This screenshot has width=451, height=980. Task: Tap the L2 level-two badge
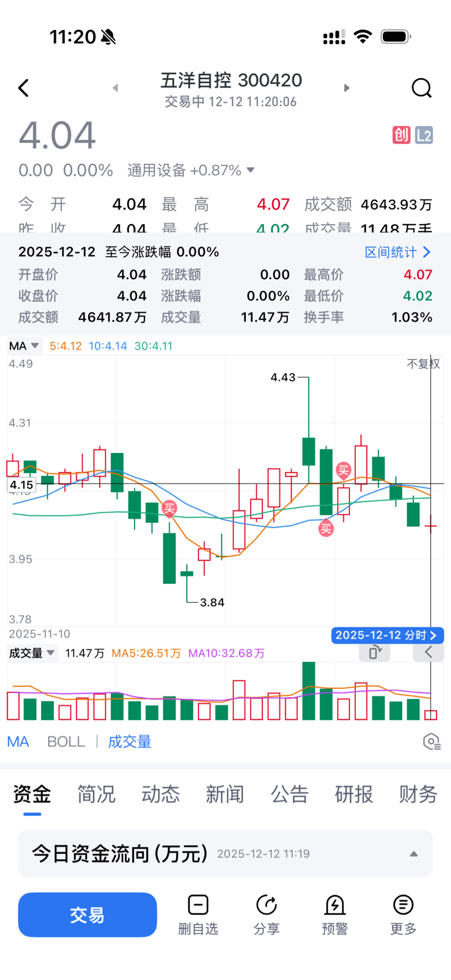pyautogui.click(x=424, y=136)
